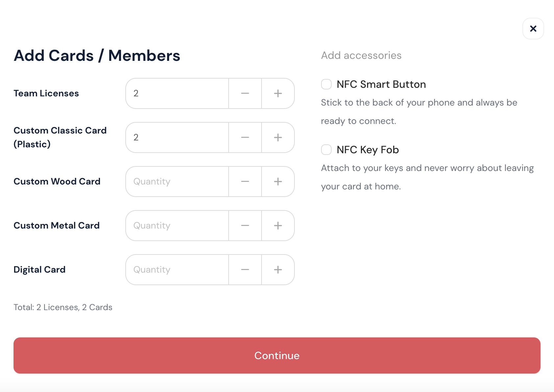Decrease Team Licenses with minus icon

coord(245,93)
